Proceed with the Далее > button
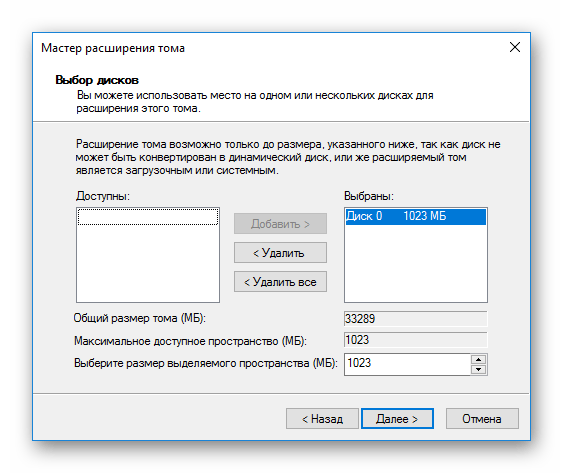Screen dimensions: 563x473 [397, 418]
